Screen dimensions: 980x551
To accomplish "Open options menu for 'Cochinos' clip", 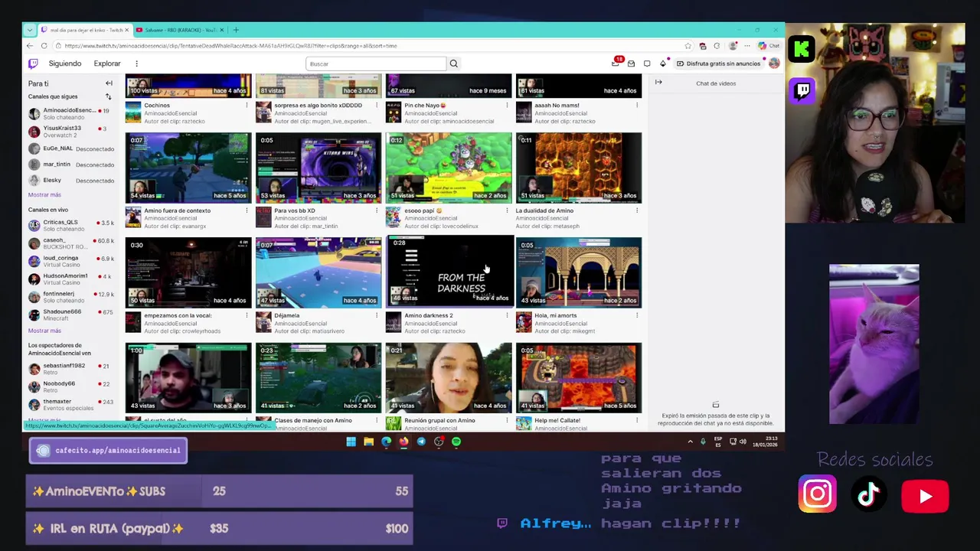I will (247, 106).
